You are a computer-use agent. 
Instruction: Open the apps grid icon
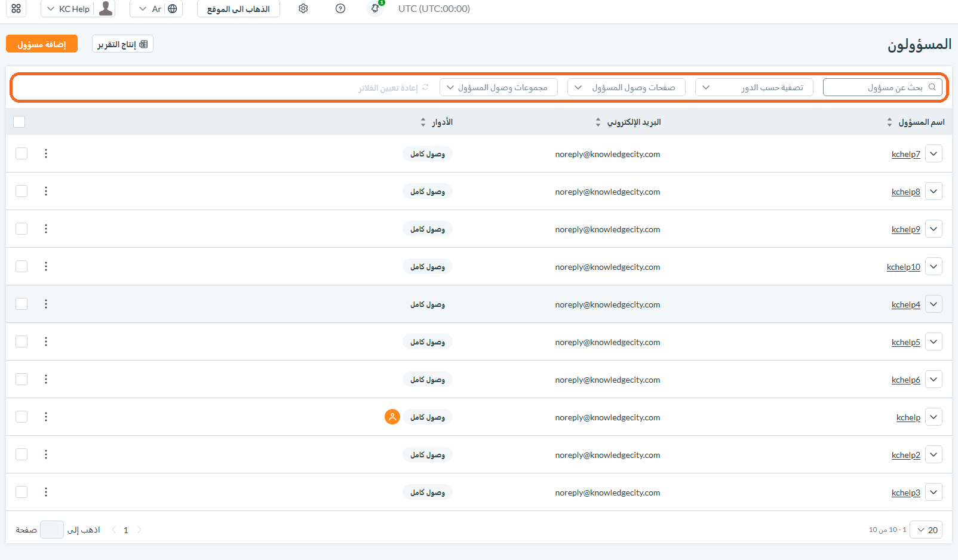pyautogui.click(x=16, y=8)
